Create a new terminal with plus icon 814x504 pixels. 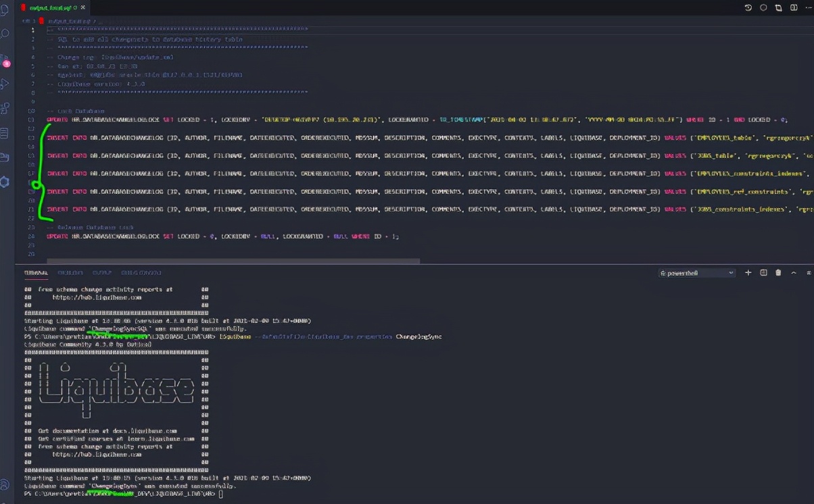coord(748,273)
